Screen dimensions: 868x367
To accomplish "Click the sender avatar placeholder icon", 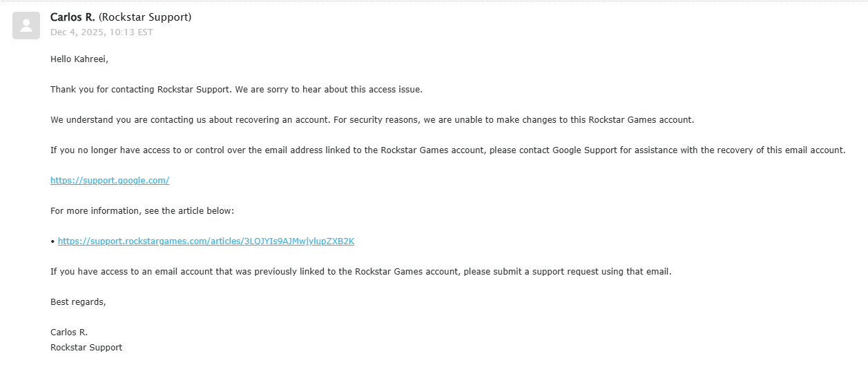I will coord(26,26).
